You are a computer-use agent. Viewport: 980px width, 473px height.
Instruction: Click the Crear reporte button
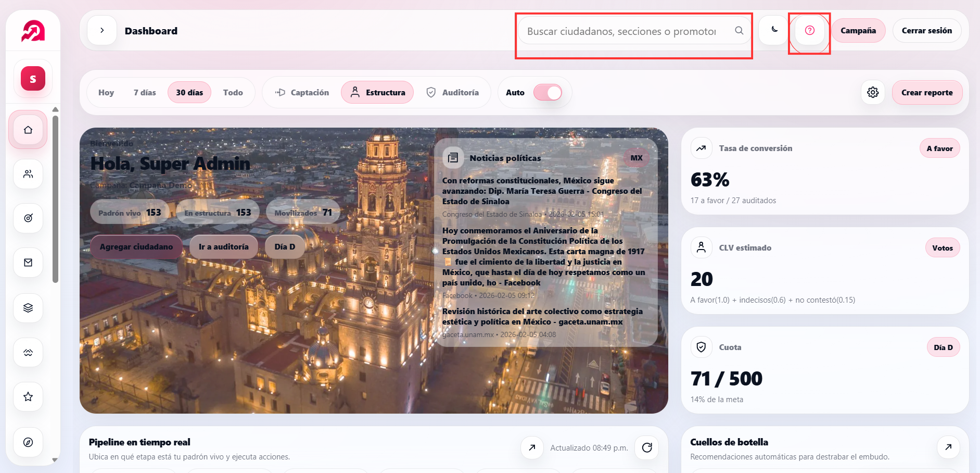pyautogui.click(x=927, y=92)
